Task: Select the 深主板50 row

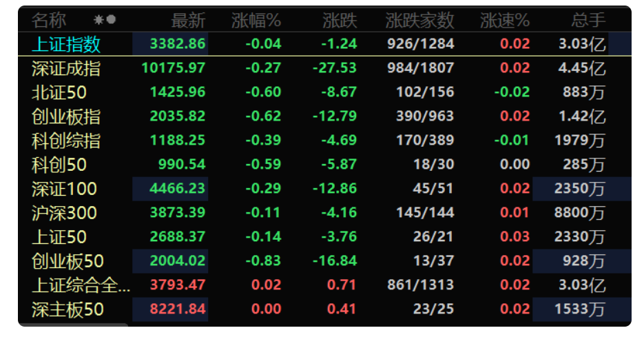Action: tap(324, 309)
